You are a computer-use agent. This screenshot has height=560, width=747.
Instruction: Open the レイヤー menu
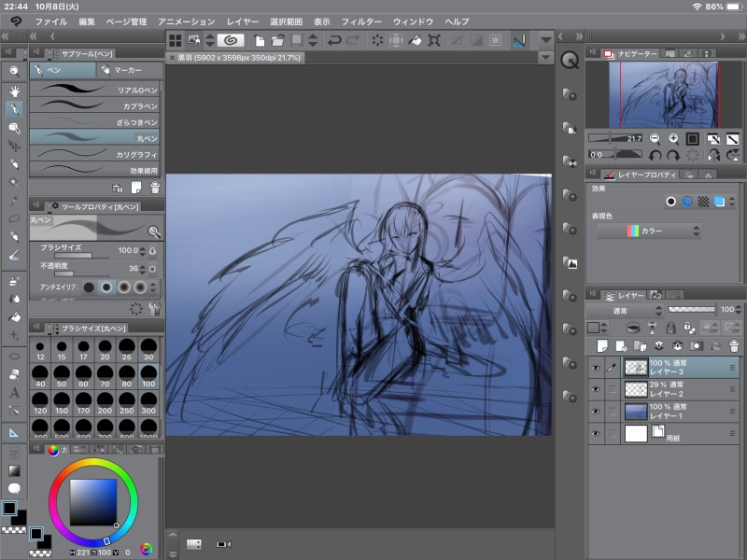point(243,21)
